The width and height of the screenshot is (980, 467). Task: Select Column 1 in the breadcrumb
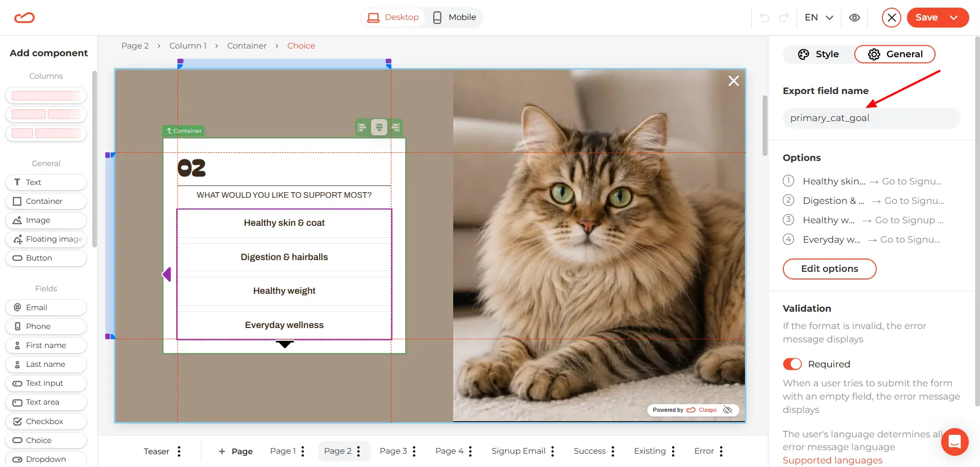click(x=188, y=46)
